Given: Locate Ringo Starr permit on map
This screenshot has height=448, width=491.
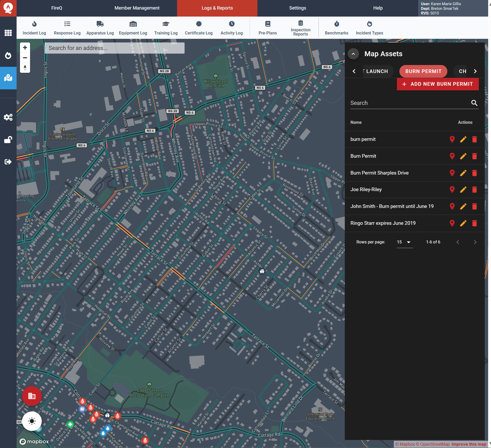Looking at the screenshot, I should pyautogui.click(x=452, y=223).
